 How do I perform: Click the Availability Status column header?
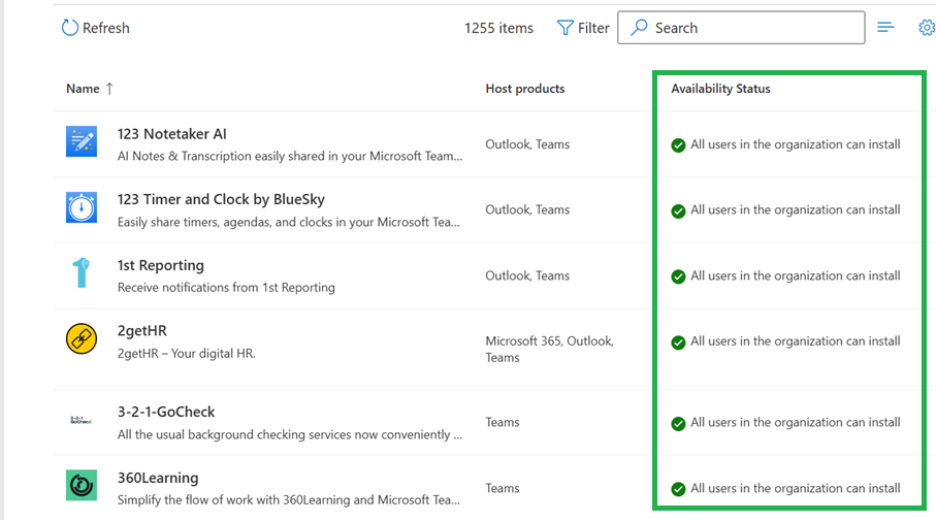(x=720, y=89)
